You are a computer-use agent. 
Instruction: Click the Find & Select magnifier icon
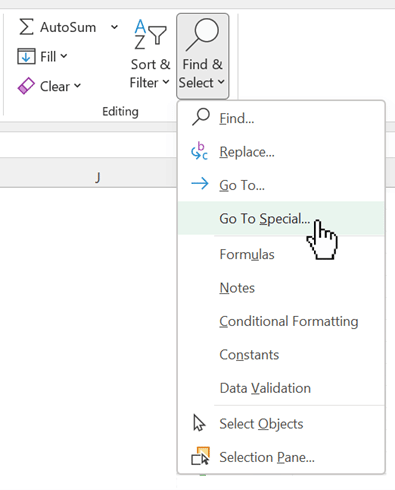pyautogui.click(x=202, y=35)
